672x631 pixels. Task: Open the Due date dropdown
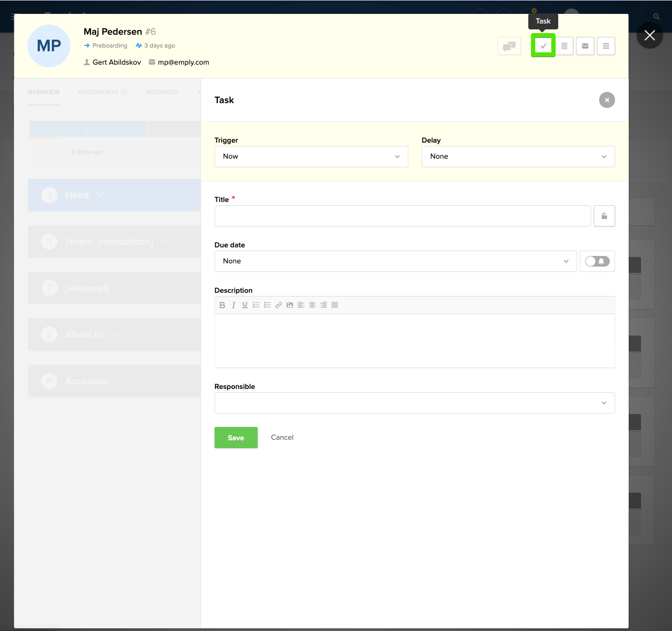pyautogui.click(x=395, y=261)
